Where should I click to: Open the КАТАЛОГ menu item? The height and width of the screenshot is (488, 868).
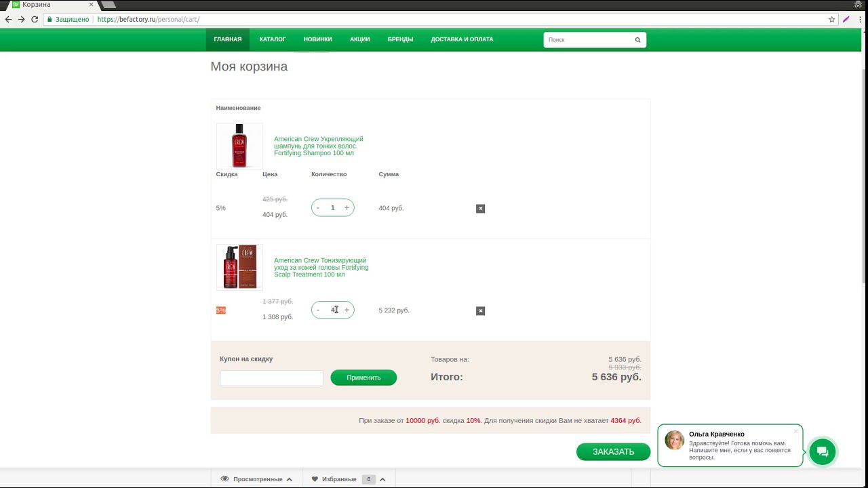(273, 39)
